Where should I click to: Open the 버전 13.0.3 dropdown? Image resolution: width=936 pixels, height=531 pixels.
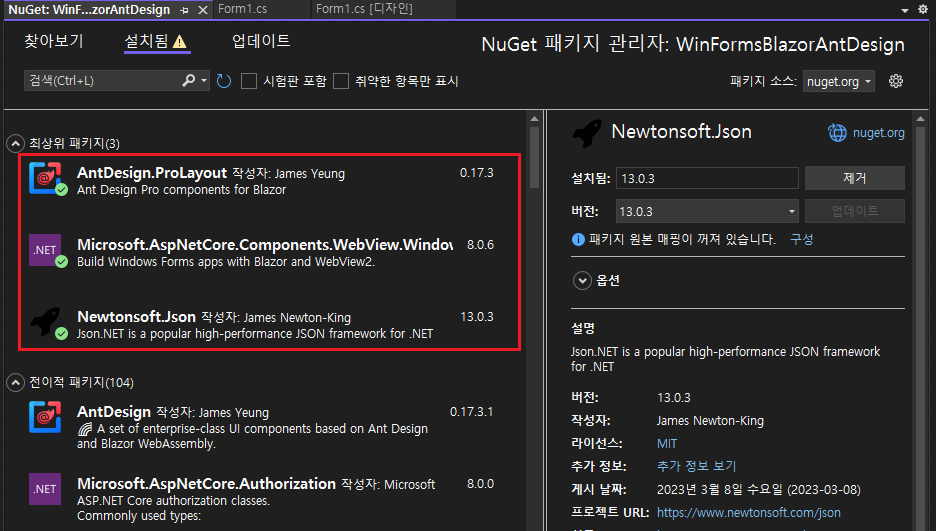(x=707, y=211)
